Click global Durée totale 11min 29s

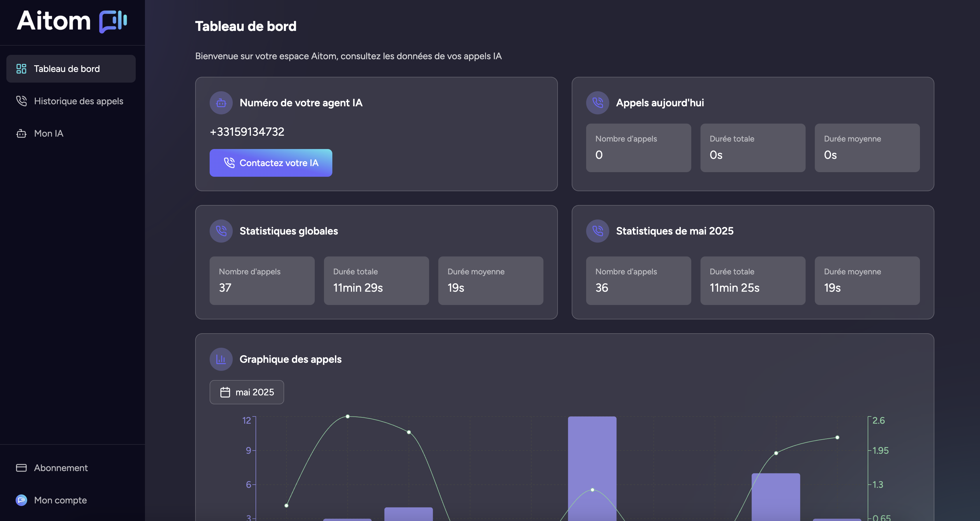pyautogui.click(x=358, y=288)
